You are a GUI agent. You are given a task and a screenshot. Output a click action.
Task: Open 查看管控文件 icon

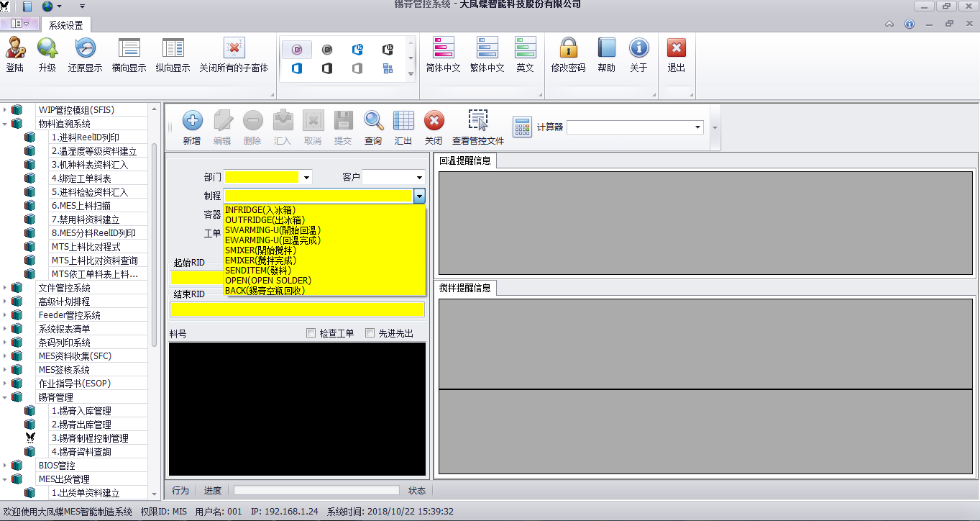coord(478,120)
